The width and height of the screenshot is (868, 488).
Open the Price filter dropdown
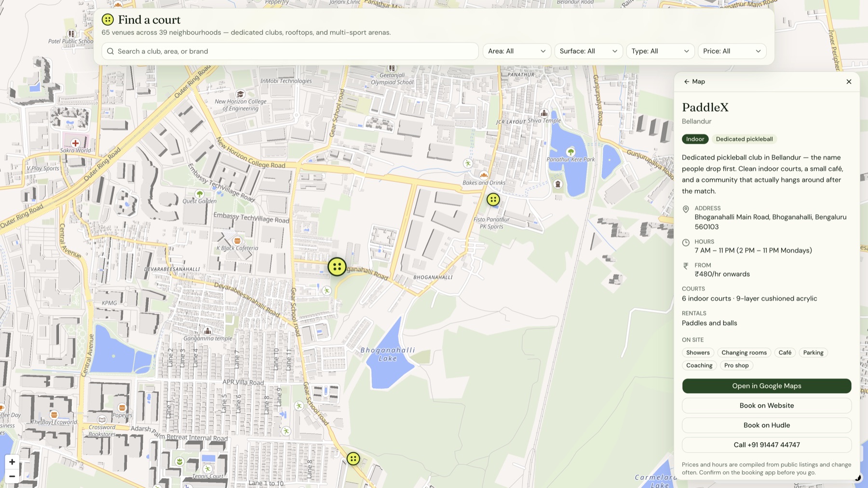point(732,51)
